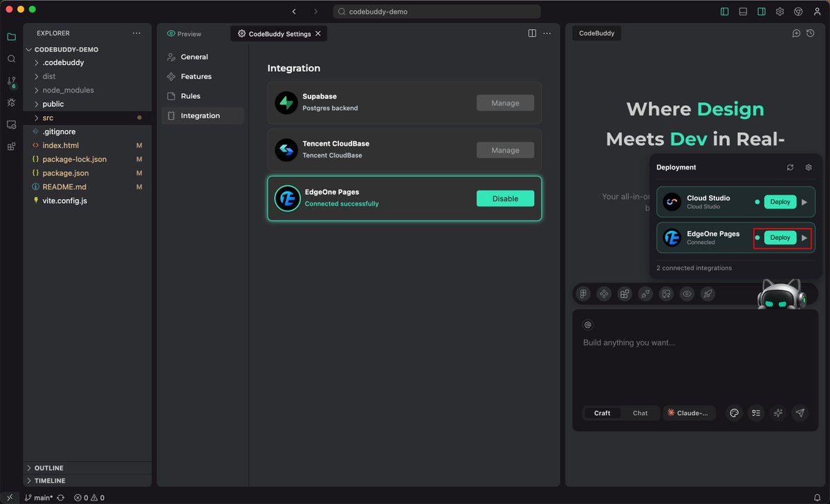Open Deployment panel settings gear
This screenshot has height=504, width=830.
pos(809,167)
